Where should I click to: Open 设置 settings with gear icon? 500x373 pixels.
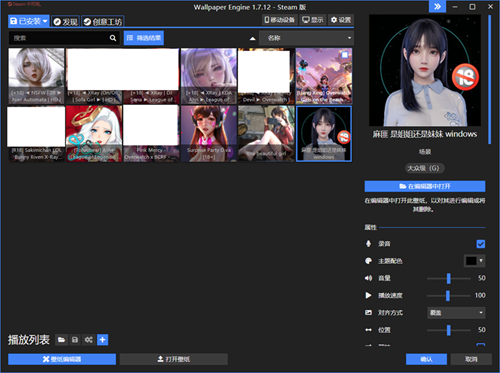[x=341, y=20]
